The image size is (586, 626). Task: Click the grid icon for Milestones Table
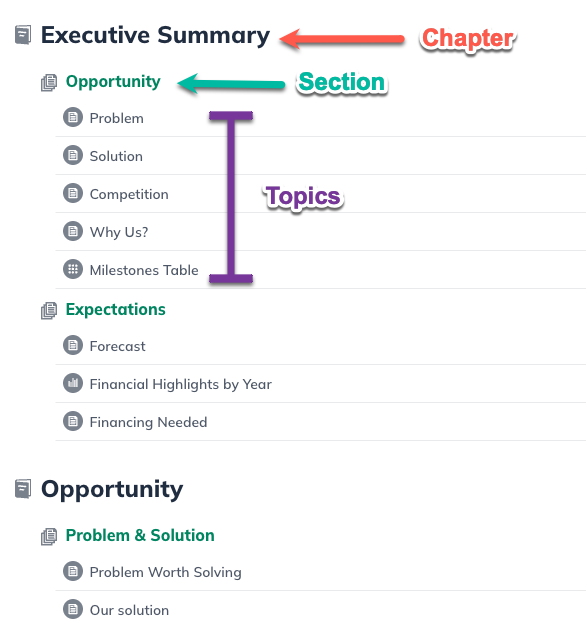(x=73, y=269)
